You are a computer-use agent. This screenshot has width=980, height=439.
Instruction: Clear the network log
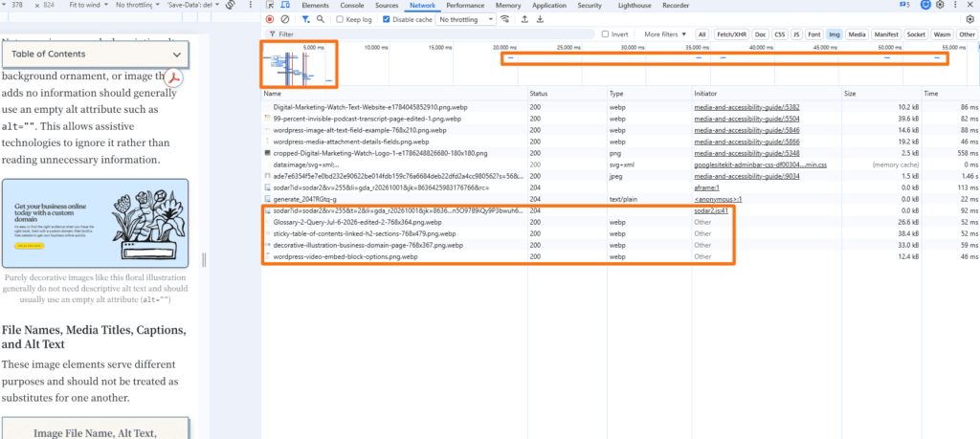pyautogui.click(x=284, y=19)
